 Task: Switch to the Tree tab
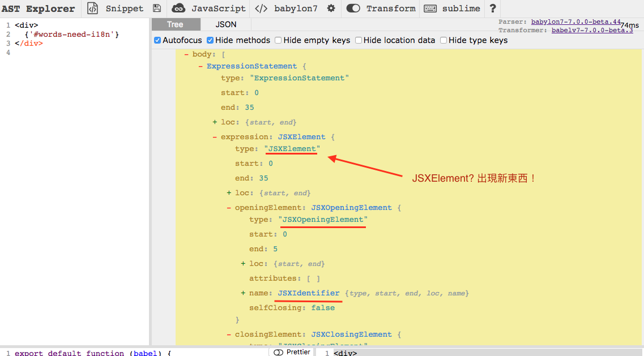(176, 25)
